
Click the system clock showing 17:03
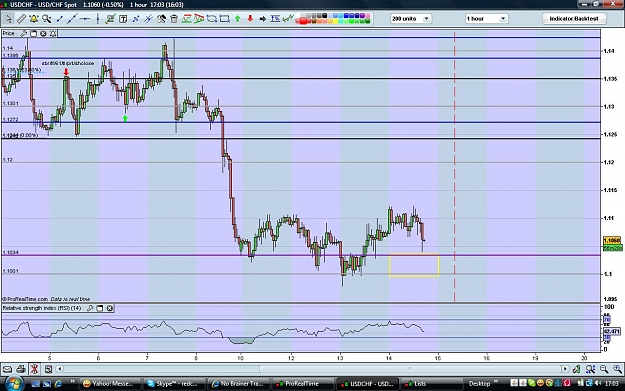[611, 383]
